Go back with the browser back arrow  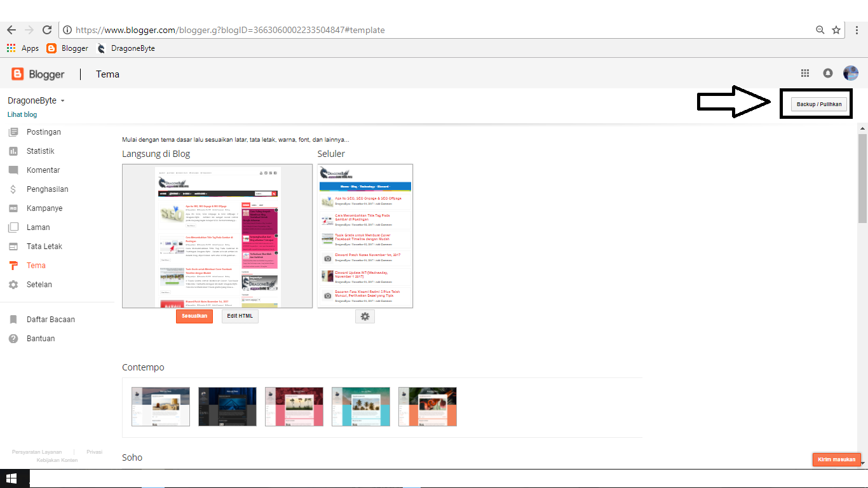(11, 30)
